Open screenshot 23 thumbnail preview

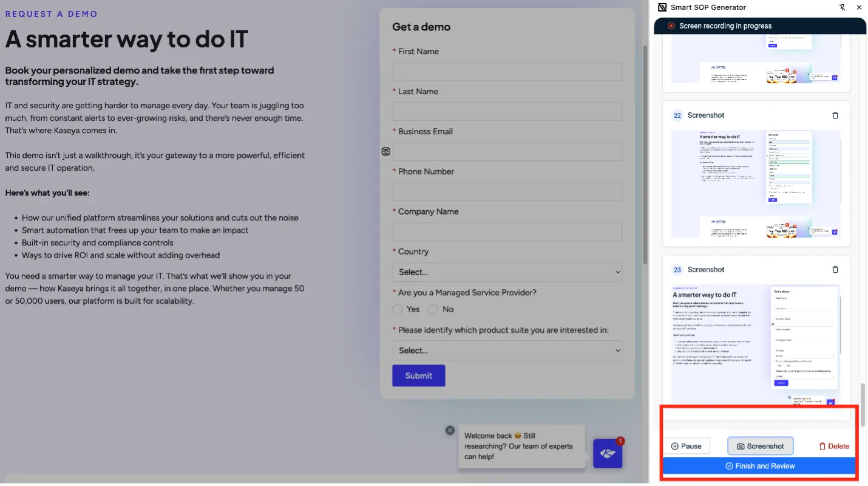756,343
